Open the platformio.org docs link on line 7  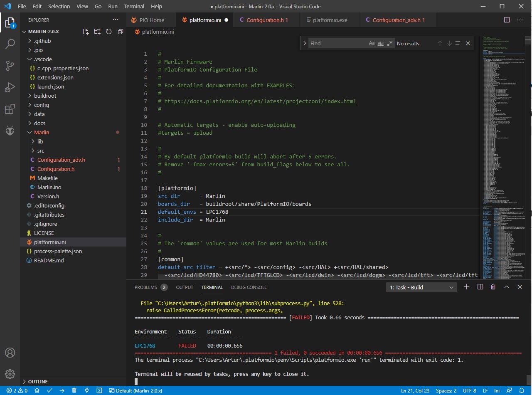[260, 101]
